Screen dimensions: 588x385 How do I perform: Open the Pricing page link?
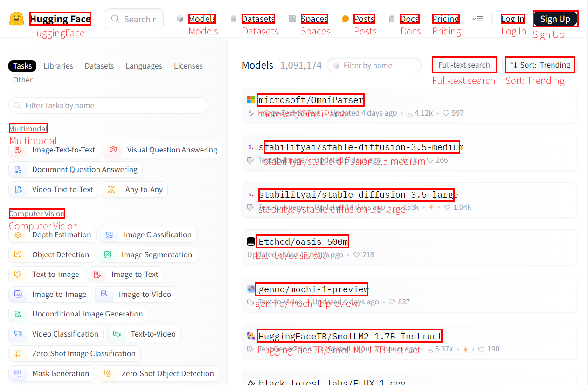(x=446, y=19)
